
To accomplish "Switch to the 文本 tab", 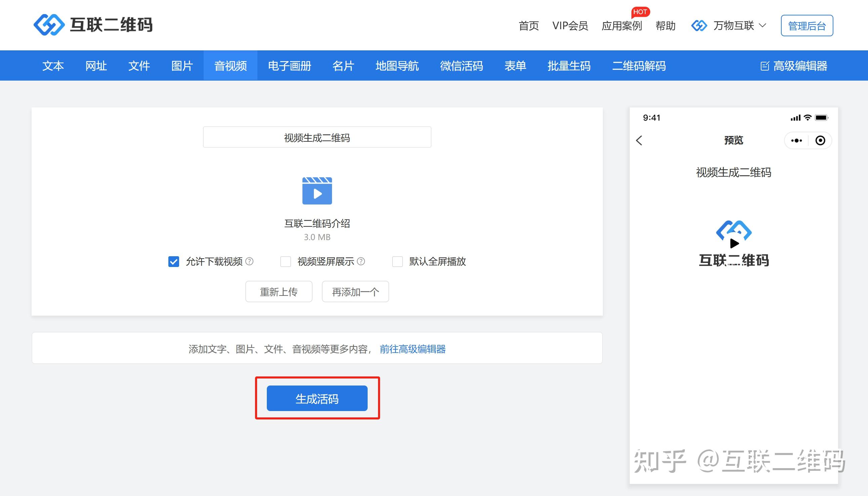I will (x=53, y=66).
